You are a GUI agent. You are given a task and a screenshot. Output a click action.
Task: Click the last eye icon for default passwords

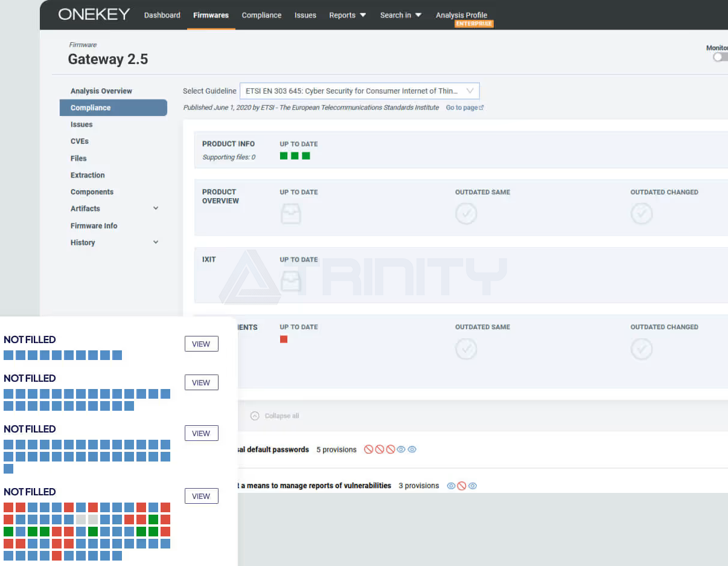[x=412, y=449]
